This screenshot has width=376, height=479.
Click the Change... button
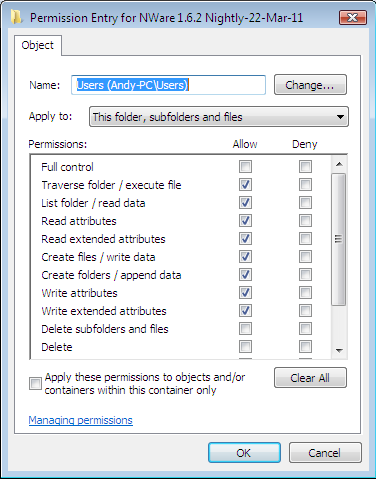click(x=310, y=85)
